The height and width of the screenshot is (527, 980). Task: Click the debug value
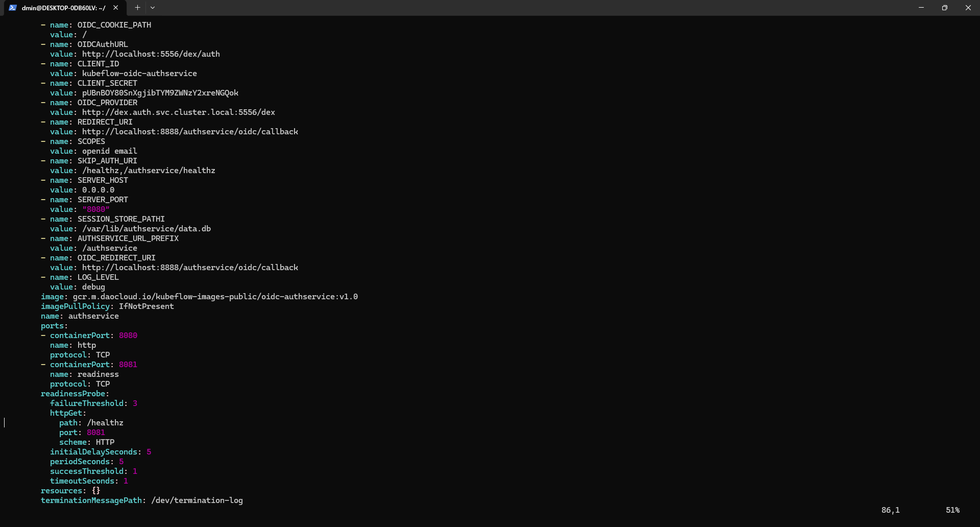(93, 287)
